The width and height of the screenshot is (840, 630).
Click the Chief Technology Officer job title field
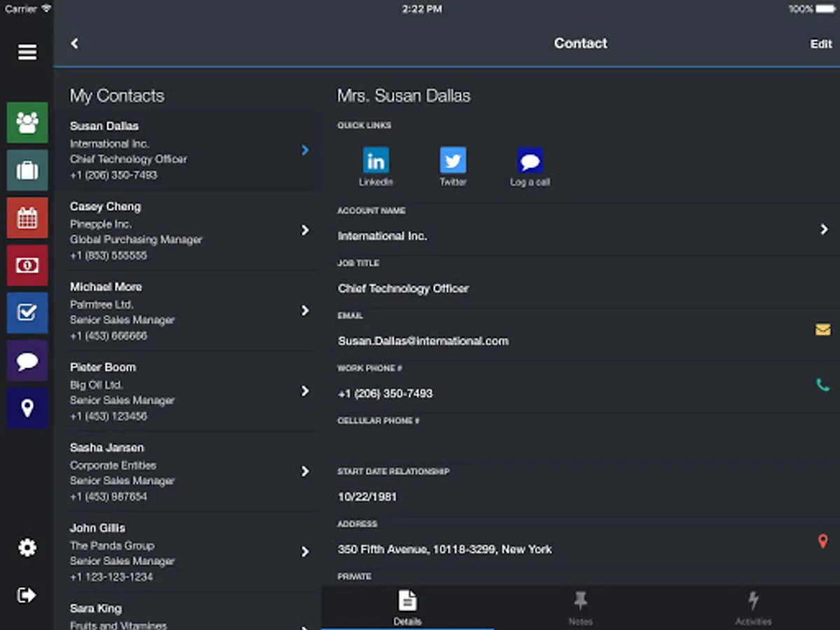(403, 288)
